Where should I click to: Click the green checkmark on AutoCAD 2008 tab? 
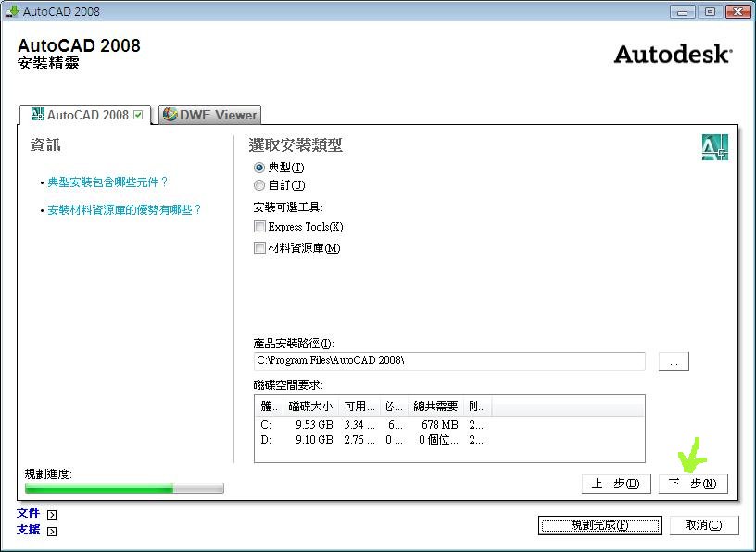(138, 115)
